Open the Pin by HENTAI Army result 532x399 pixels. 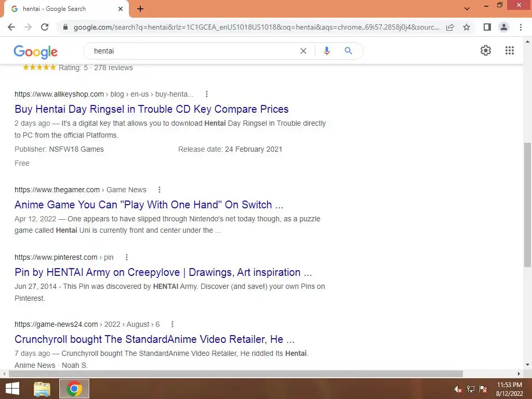click(163, 272)
